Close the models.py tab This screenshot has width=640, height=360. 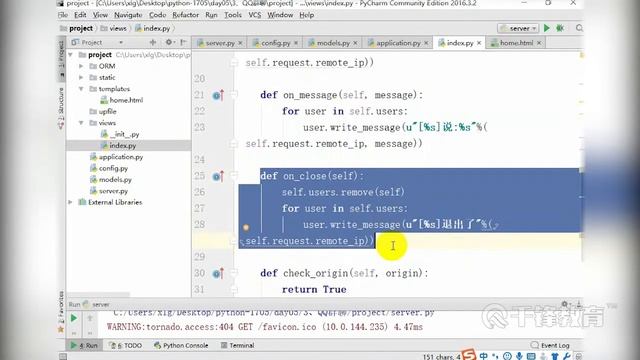[356, 43]
